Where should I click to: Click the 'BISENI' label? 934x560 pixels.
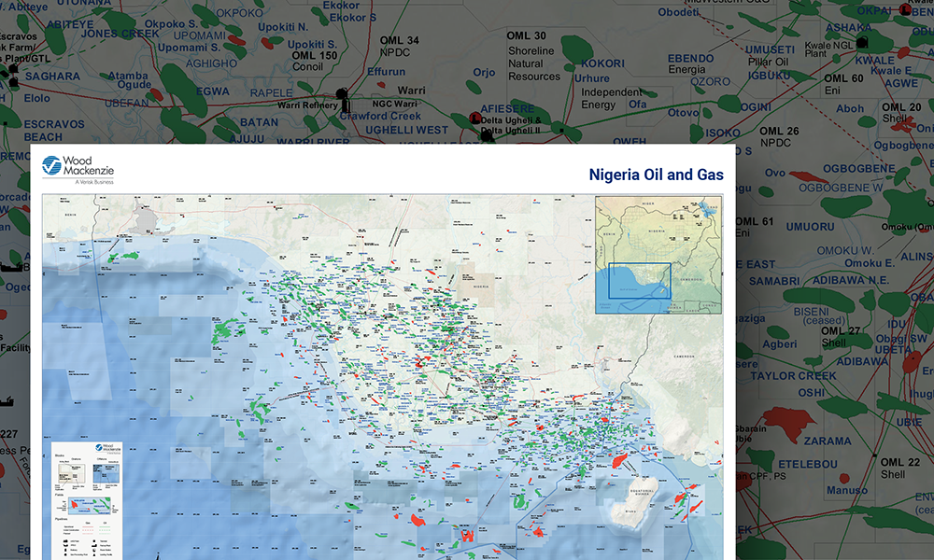[x=812, y=311]
